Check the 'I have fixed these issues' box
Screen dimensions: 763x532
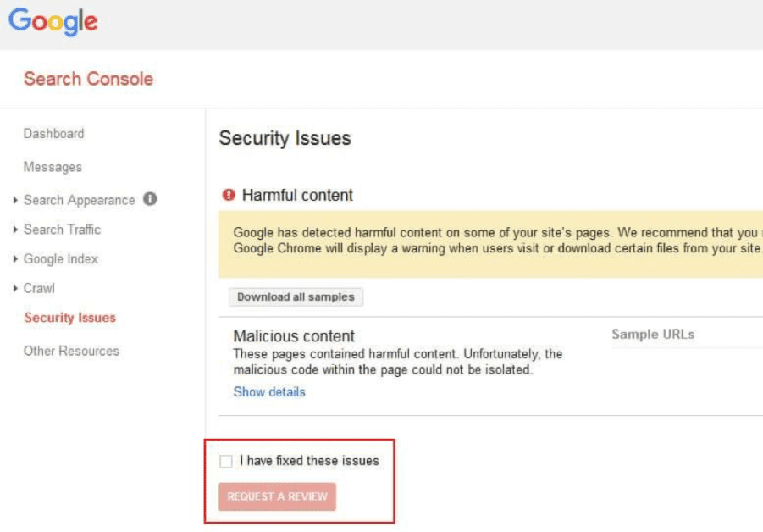[x=226, y=462]
